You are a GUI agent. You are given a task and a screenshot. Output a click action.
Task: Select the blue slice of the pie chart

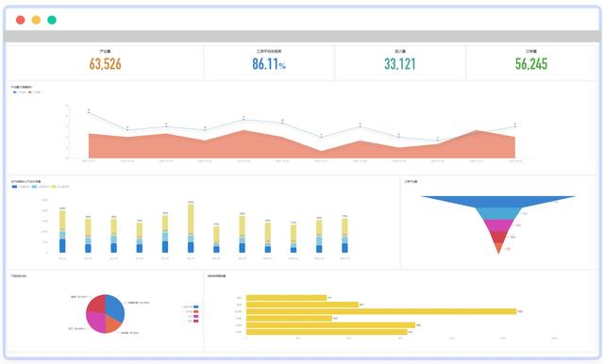pos(115,307)
